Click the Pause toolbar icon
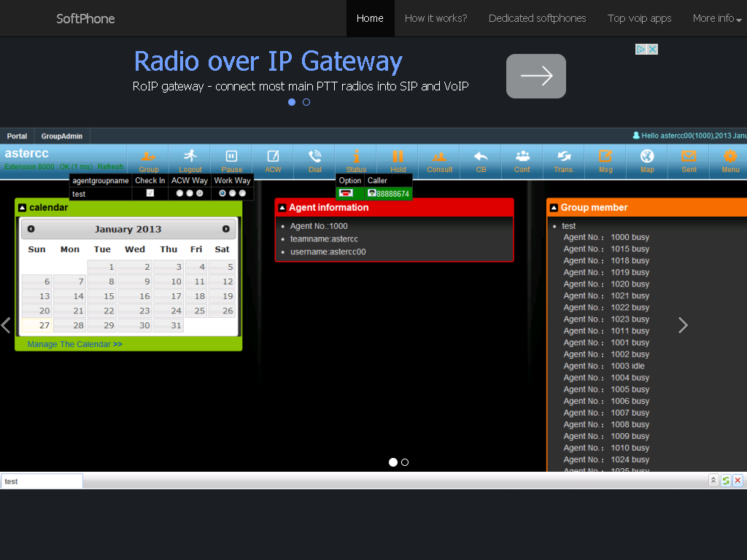 [x=231, y=157]
